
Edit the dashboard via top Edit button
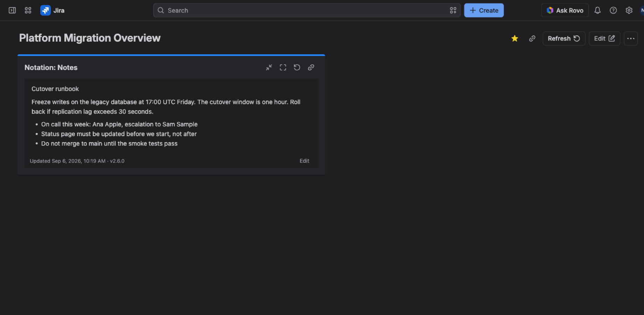604,38
